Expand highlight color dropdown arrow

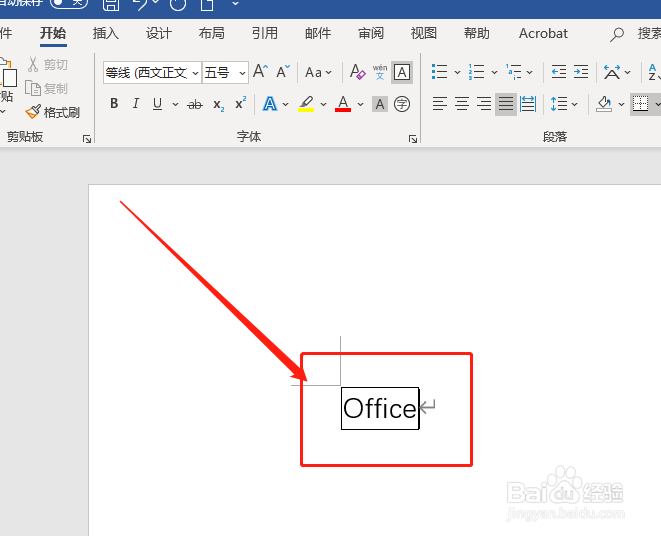tap(323, 104)
